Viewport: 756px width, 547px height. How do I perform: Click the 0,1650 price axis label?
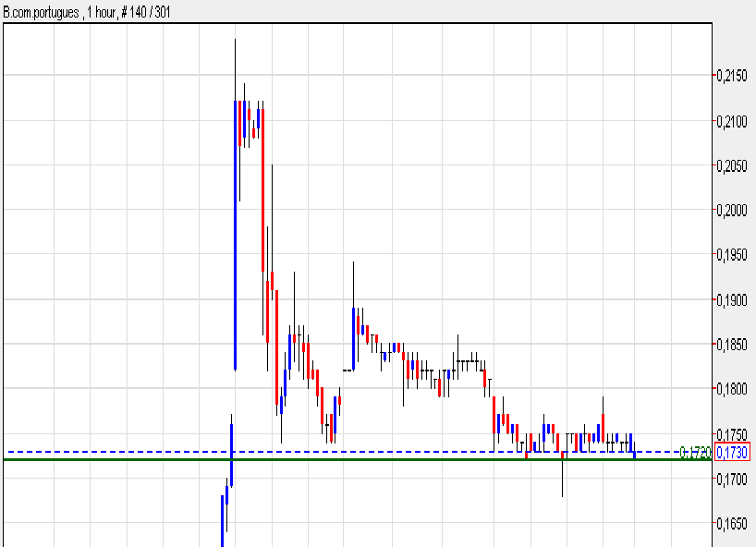pos(732,523)
